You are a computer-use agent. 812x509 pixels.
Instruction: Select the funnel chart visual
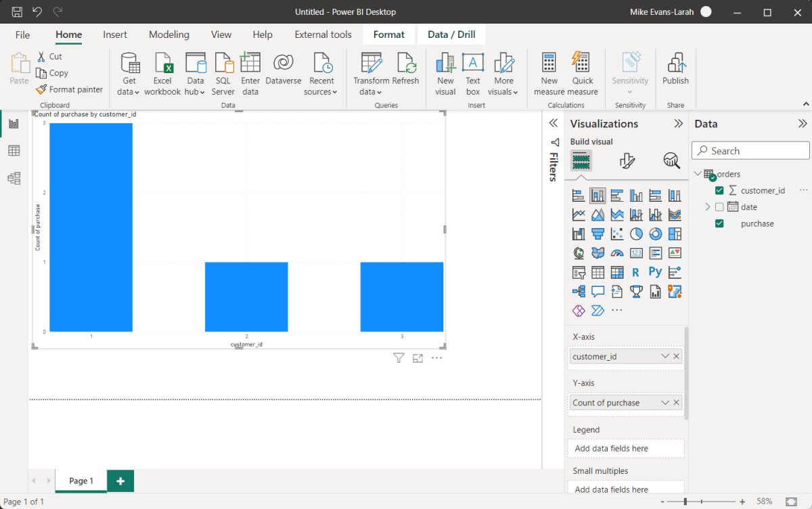click(x=597, y=234)
